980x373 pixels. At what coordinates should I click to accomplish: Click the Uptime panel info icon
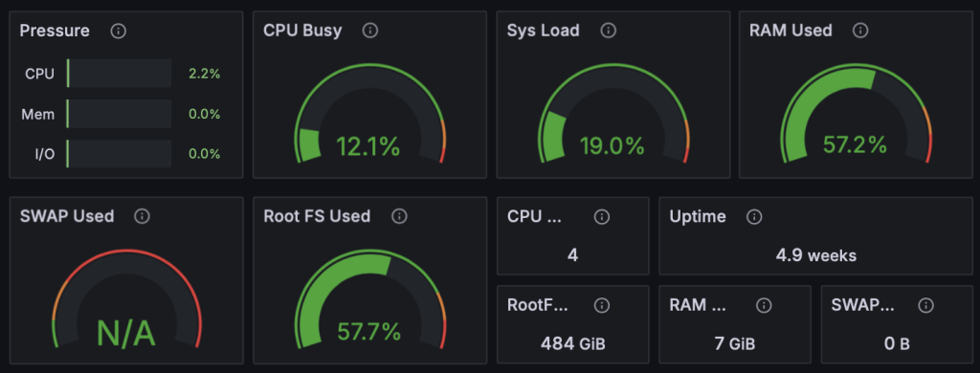(x=754, y=217)
